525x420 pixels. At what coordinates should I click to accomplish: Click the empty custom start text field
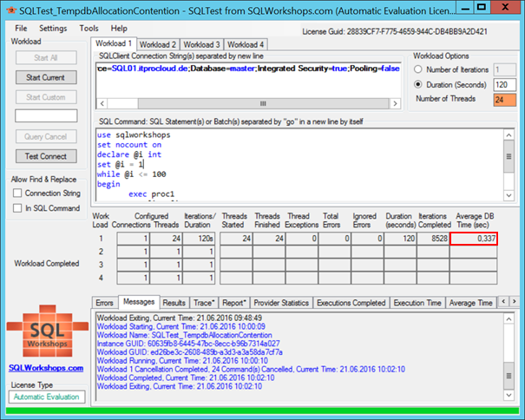46,116
